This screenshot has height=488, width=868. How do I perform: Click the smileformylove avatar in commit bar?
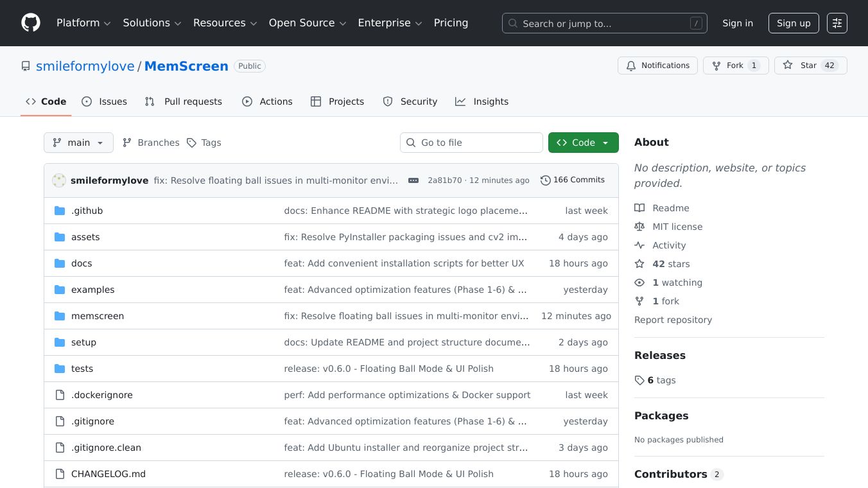pyautogui.click(x=59, y=180)
